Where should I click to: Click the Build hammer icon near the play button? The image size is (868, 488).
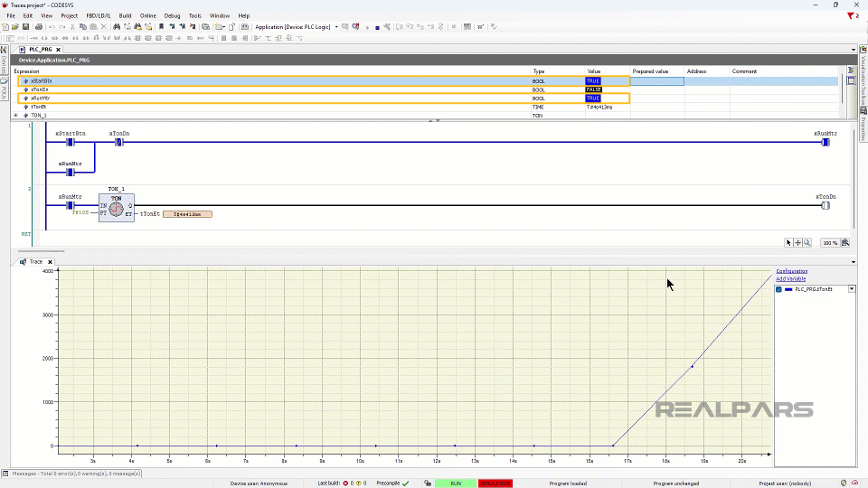tap(387, 26)
